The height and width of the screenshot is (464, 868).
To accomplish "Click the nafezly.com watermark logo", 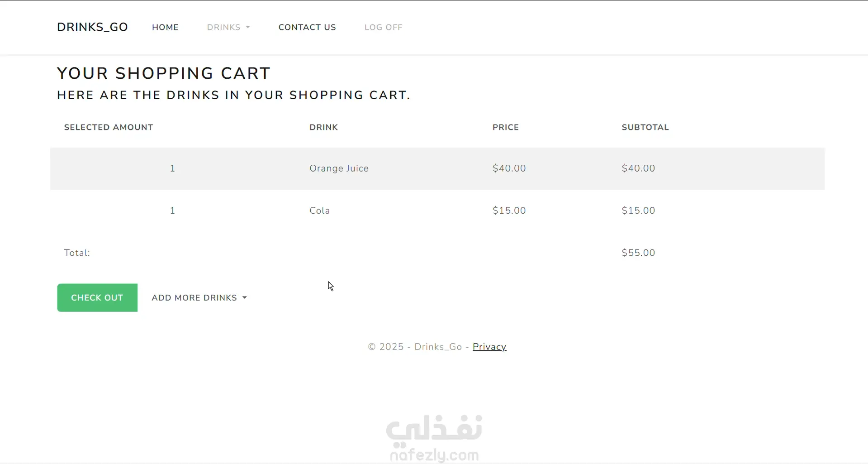I will (x=434, y=438).
